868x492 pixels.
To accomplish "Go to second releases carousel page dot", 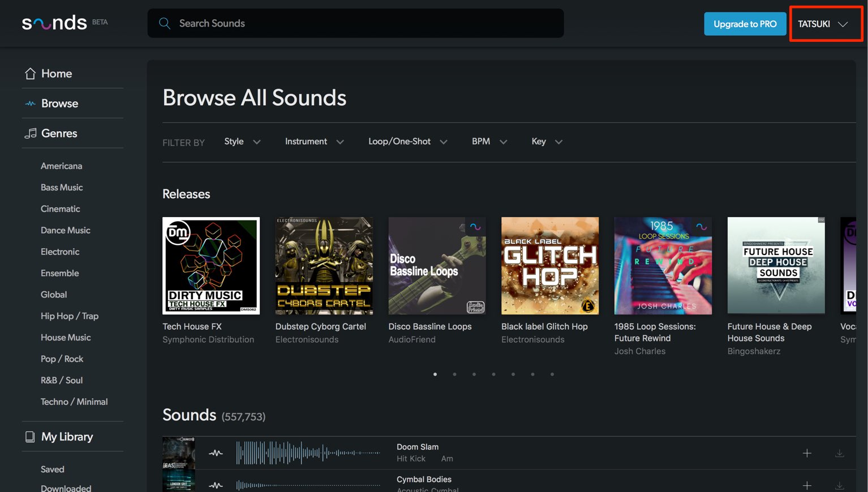I will [x=454, y=374].
